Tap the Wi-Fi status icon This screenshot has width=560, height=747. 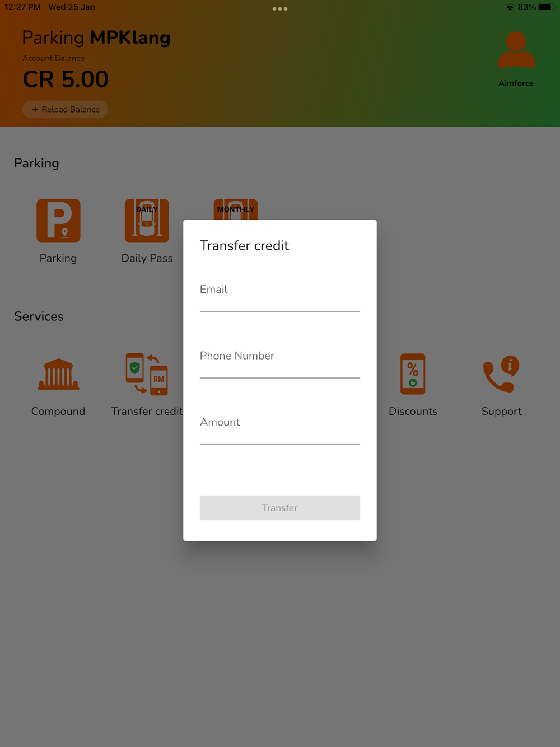[510, 7]
